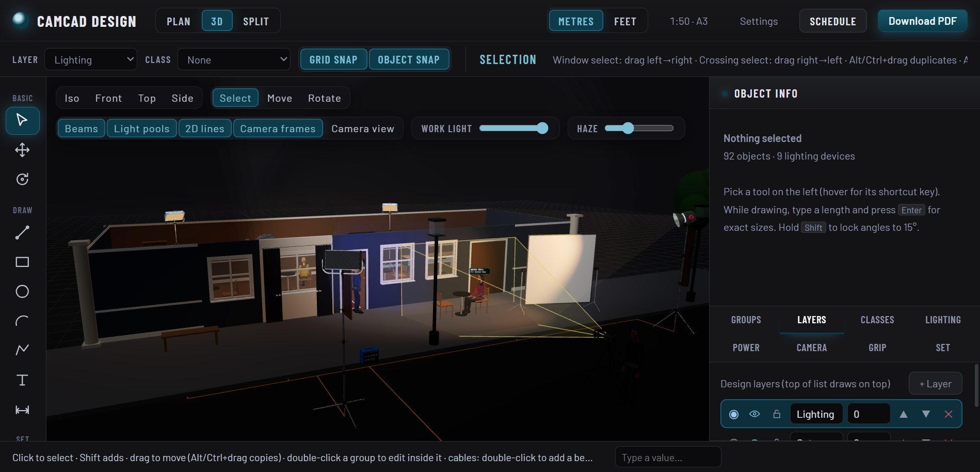
Task: Pick the Text tool
Action: [x=22, y=380]
